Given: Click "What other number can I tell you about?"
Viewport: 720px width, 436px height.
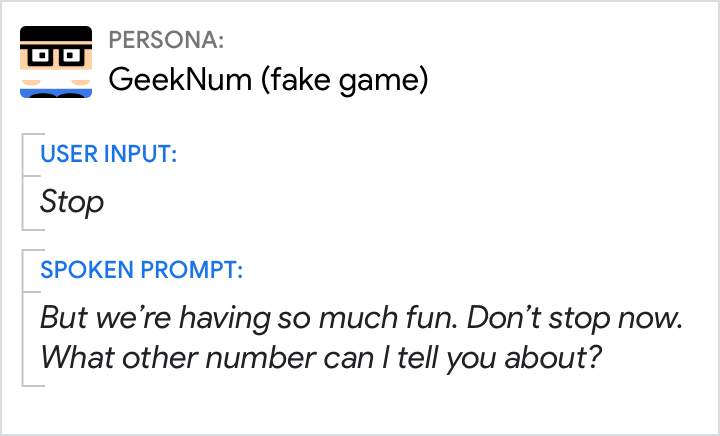Looking at the screenshot, I should (x=320, y=358).
